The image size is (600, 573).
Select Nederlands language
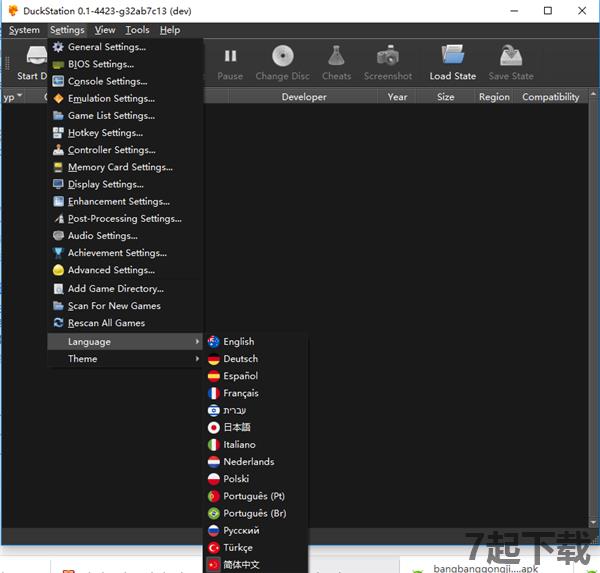tap(257, 462)
